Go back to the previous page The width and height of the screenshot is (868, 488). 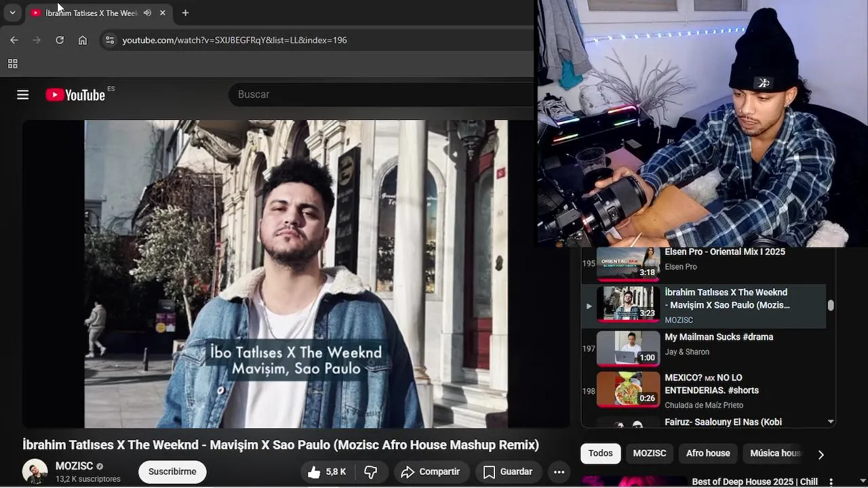coord(14,40)
